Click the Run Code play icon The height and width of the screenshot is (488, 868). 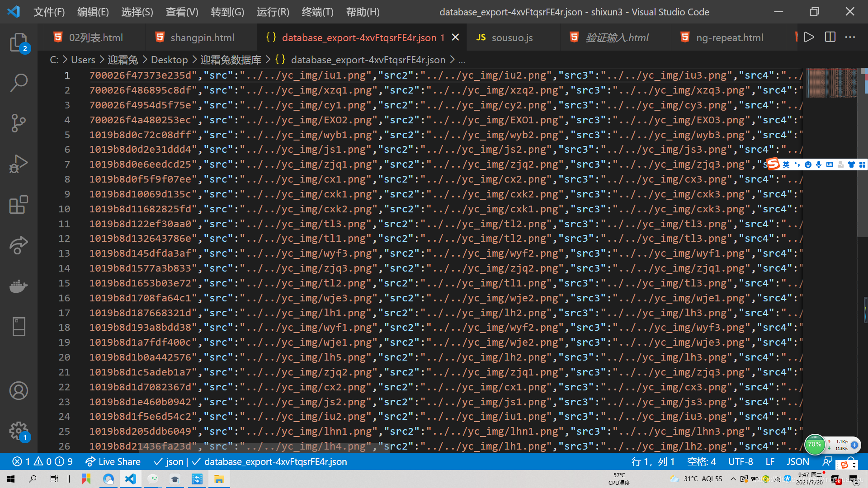(x=809, y=38)
